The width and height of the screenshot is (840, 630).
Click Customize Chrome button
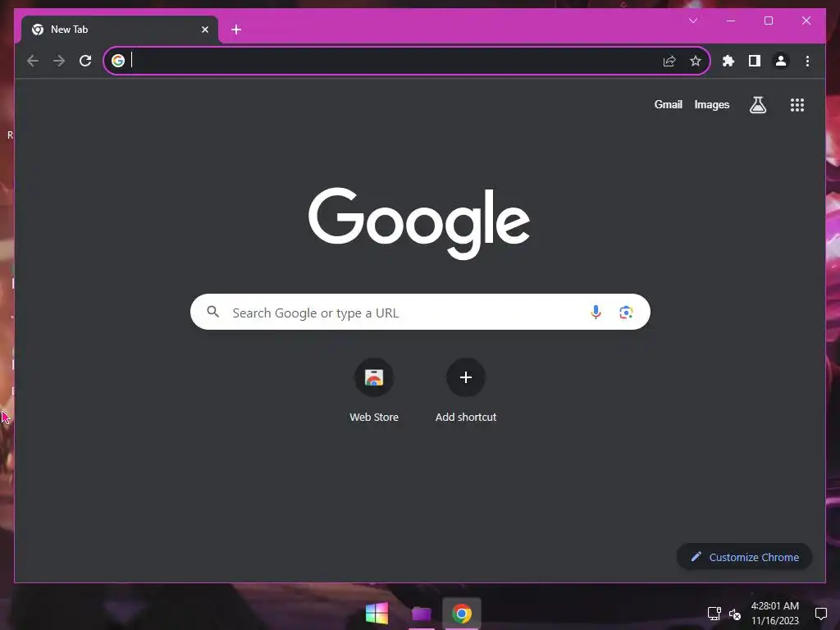coord(745,557)
